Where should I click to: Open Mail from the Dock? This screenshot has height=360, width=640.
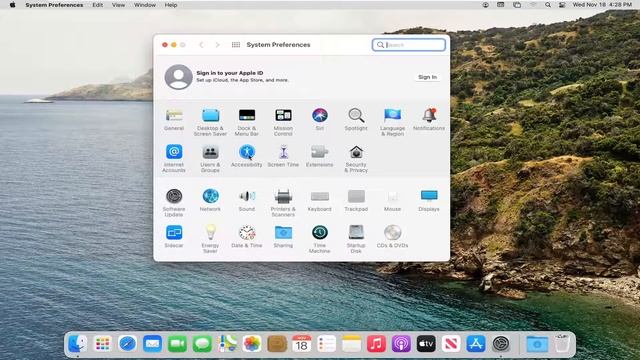click(152, 344)
